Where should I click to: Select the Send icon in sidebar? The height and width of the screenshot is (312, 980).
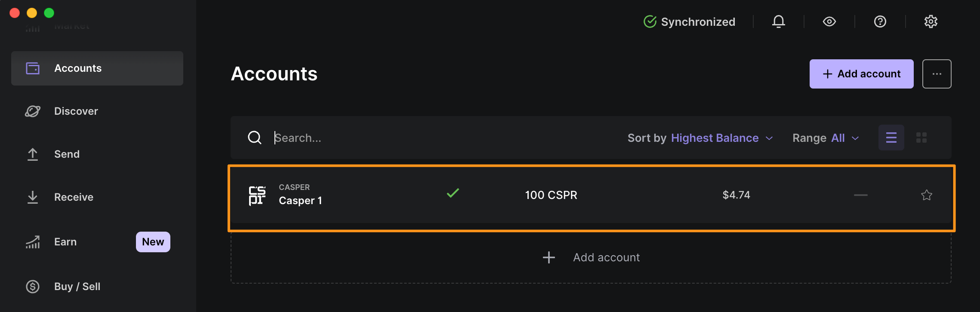(32, 154)
